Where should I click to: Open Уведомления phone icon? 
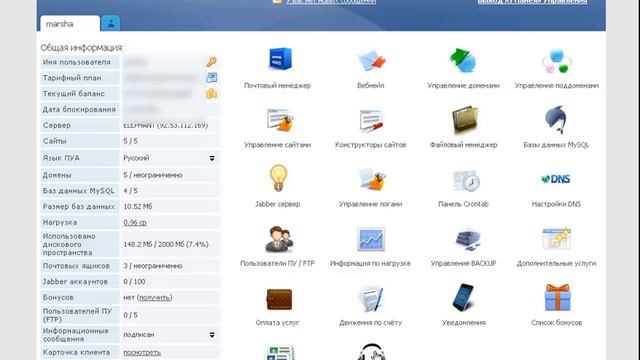pyautogui.click(x=463, y=297)
